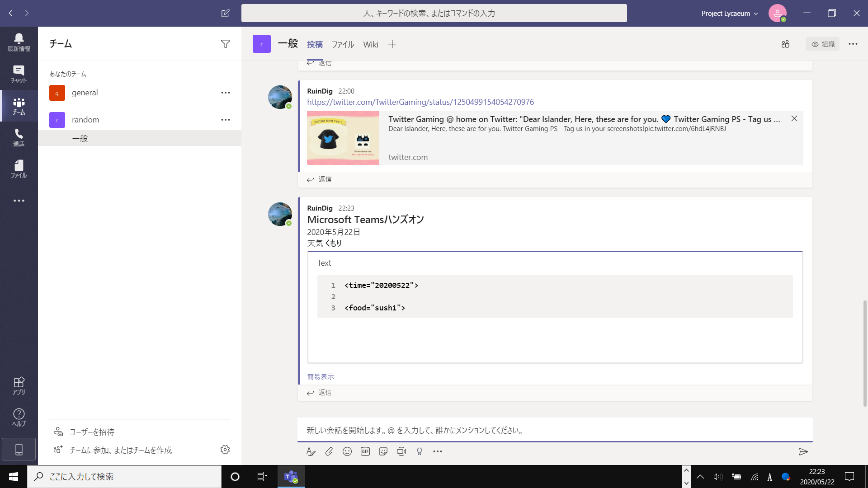Click the Format text icon in compose toolbar
The image size is (868, 488).
[x=311, y=451]
